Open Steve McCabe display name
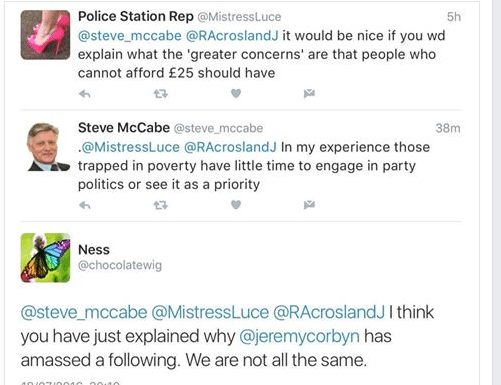Image resolution: width=501 pixels, height=385 pixels. pyautogui.click(x=124, y=128)
